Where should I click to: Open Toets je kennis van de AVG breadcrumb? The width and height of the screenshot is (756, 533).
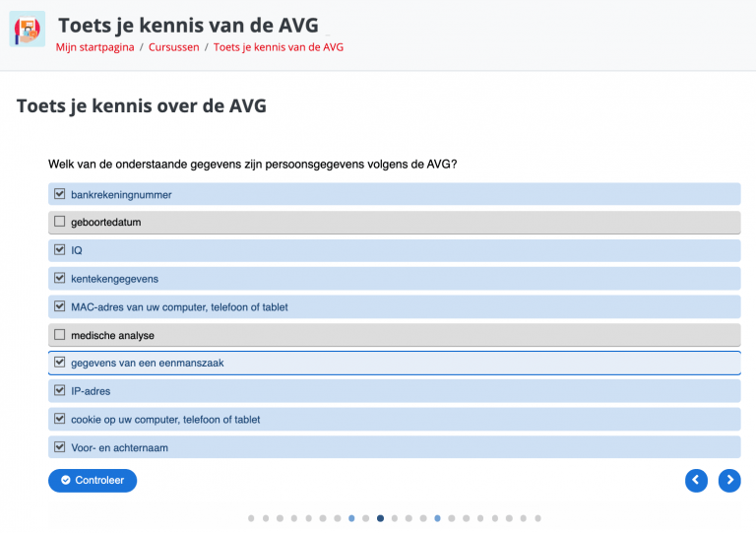(279, 47)
